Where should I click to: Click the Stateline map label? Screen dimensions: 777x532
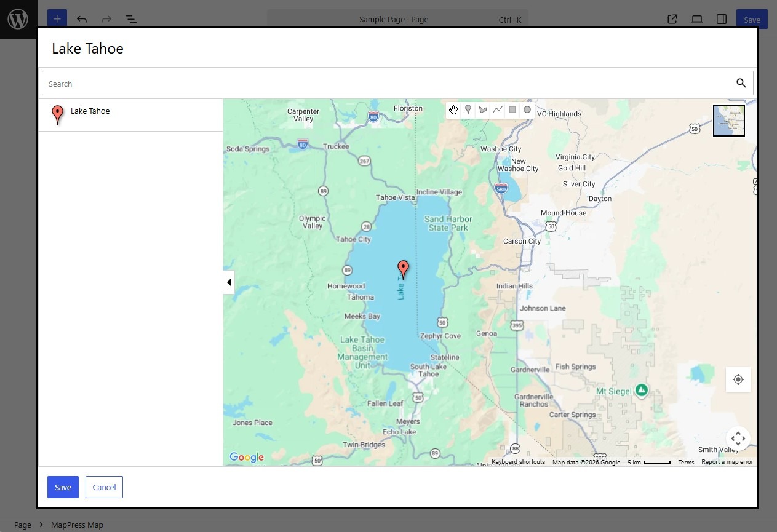(x=445, y=357)
